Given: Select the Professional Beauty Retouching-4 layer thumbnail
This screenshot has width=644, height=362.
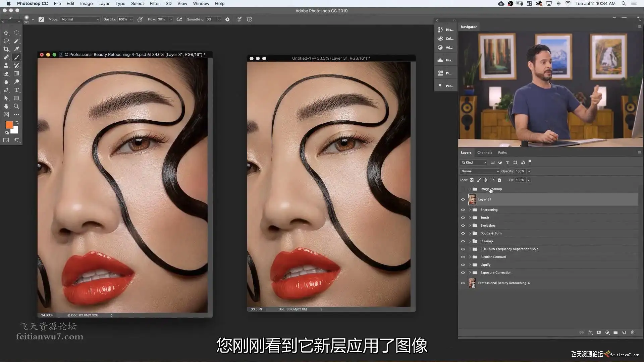Looking at the screenshot, I should 472,283.
